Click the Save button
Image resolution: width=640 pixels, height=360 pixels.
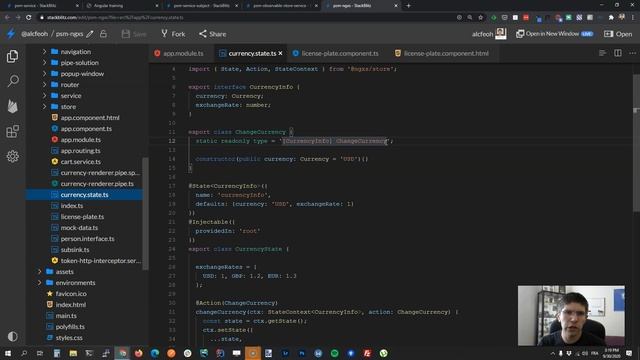click(x=134, y=34)
